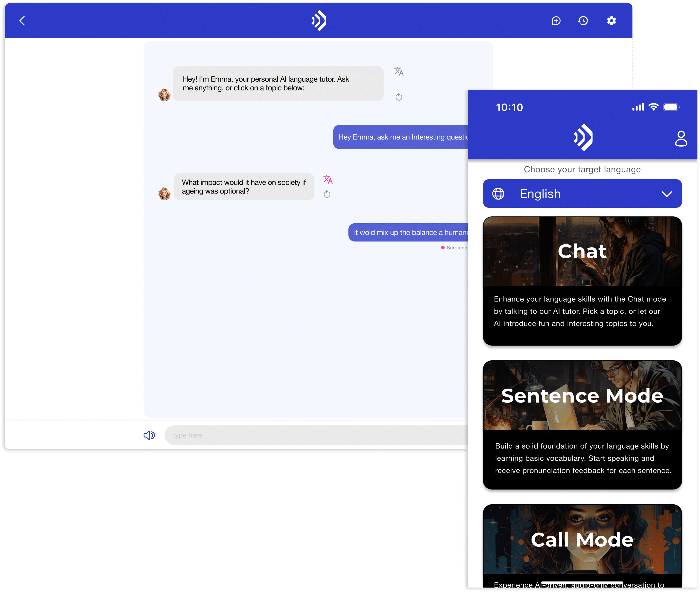Open the chat history
Image resolution: width=700 pixels, height=592 pixels.
583,20
